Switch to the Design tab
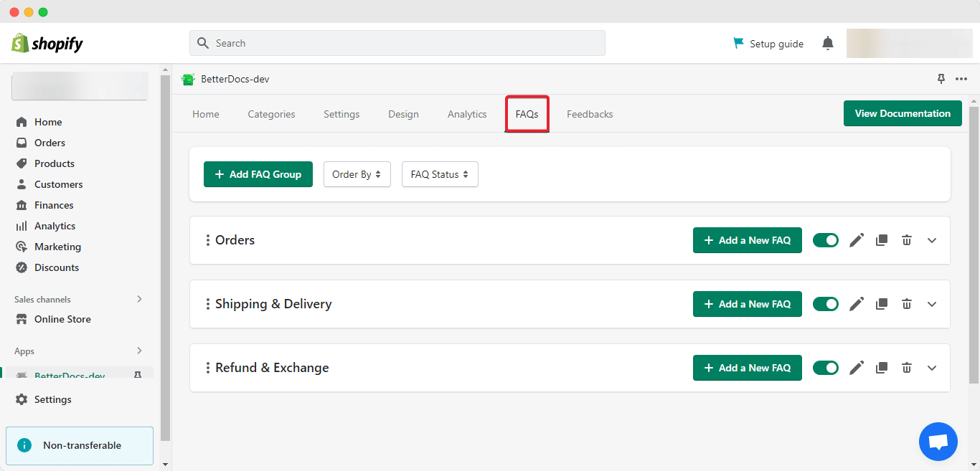This screenshot has height=471, width=980. [x=403, y=114]
